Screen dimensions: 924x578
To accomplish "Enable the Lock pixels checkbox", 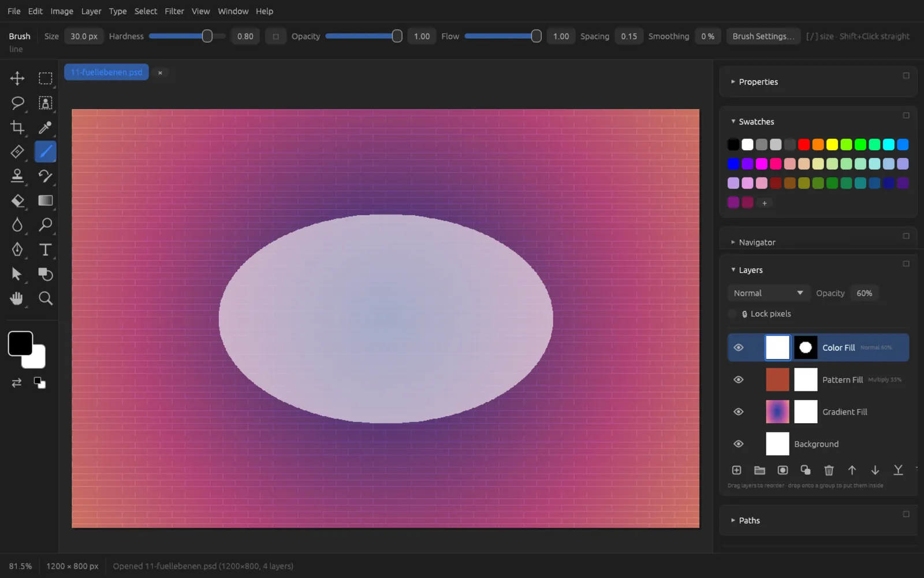I will 732,314.
